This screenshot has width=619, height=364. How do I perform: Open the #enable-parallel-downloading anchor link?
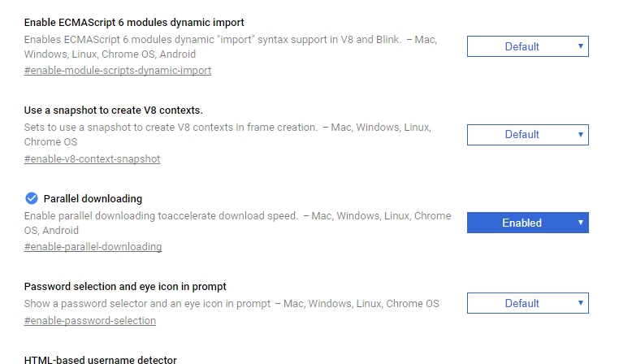93,247
